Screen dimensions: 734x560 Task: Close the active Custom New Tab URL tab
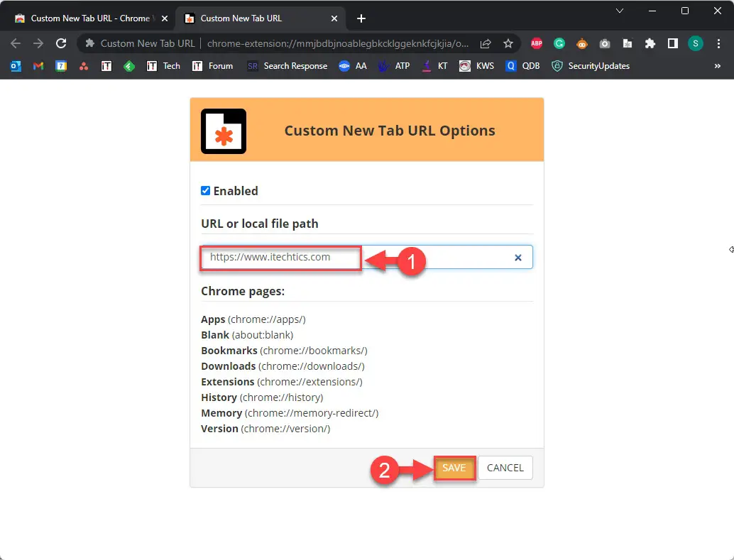coord(334,18)
